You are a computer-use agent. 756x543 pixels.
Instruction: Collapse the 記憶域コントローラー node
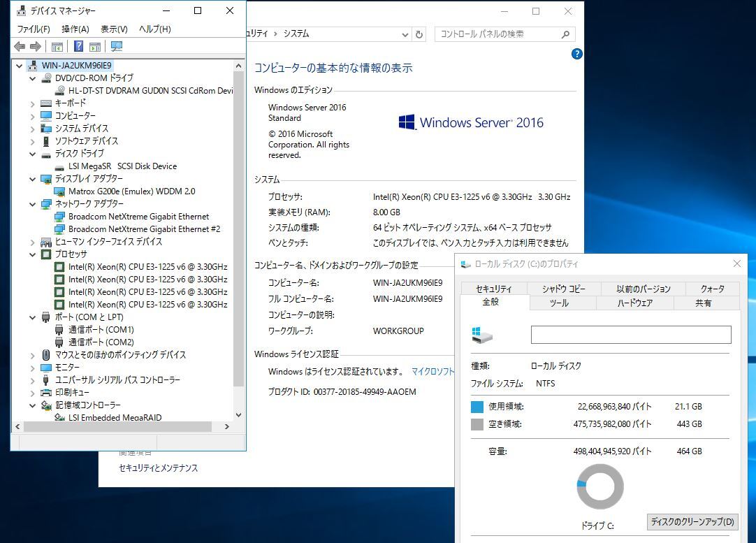tap(33, 405)
